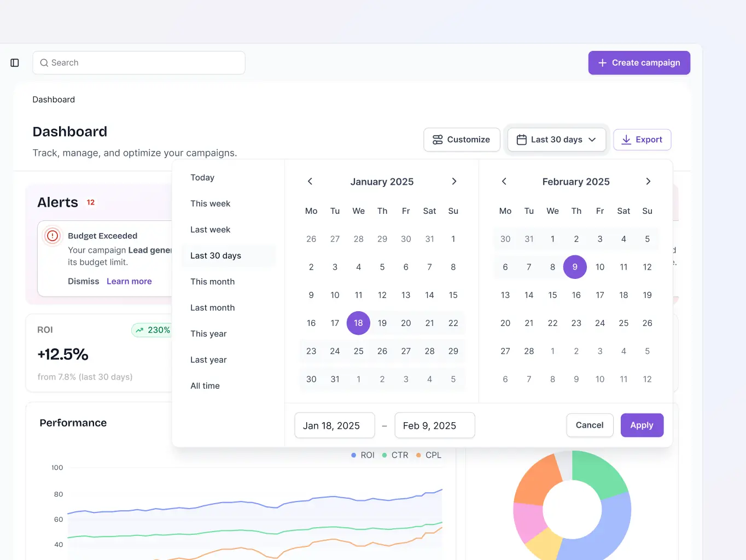The image size is (746, 560).
Task: Go to previous month on January calendar
Action: pyautogui.click(x=310, y=181)
